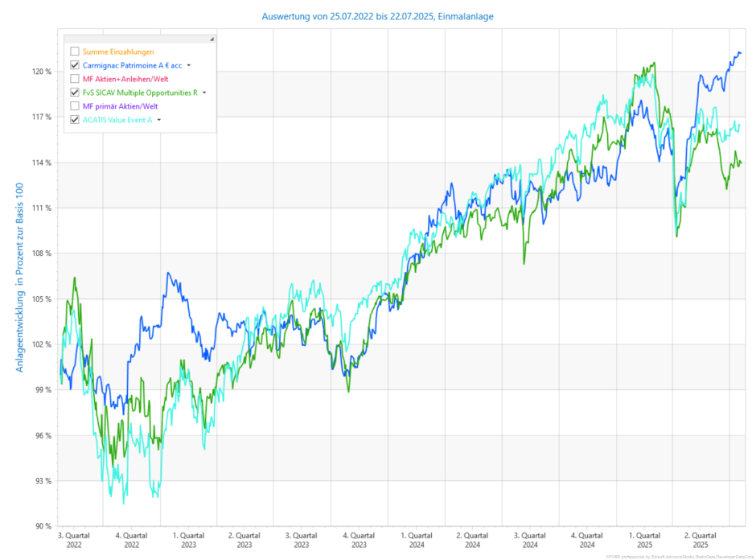This screenshot has width=756, height=560.
Task: Enable the Summe Einzahlungen checkbox
Action: [x=75, y=51]
